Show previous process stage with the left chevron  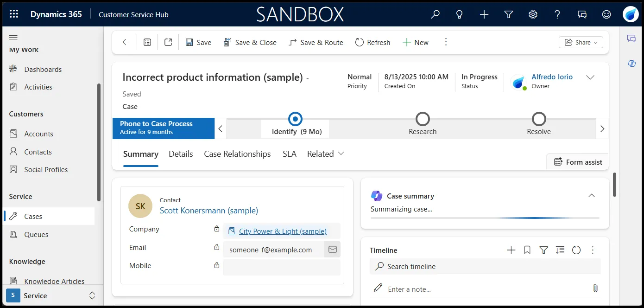(221, 128)
